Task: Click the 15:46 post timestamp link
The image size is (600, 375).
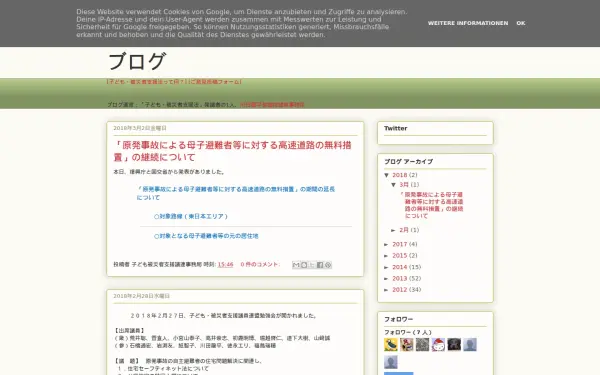Action: [225, 264]
